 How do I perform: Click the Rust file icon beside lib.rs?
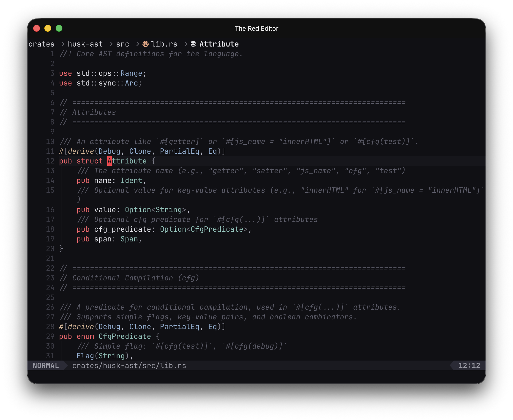click(146, 44)
